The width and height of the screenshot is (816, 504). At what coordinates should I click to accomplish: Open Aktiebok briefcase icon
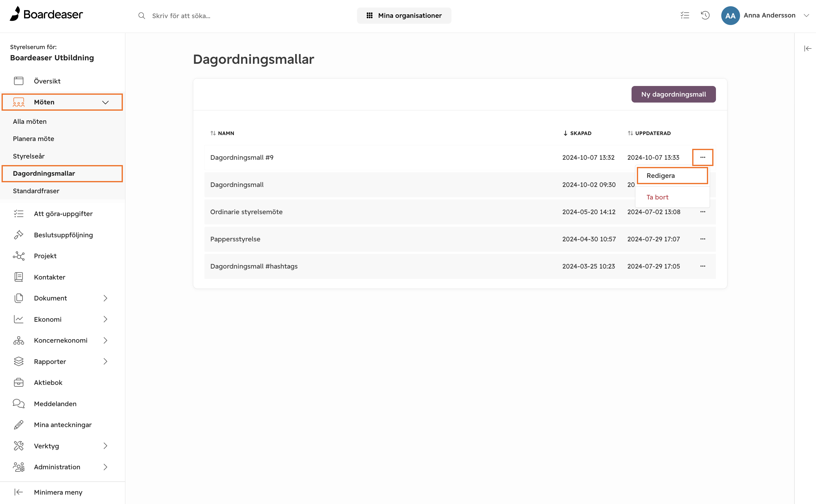coord(19,382)
